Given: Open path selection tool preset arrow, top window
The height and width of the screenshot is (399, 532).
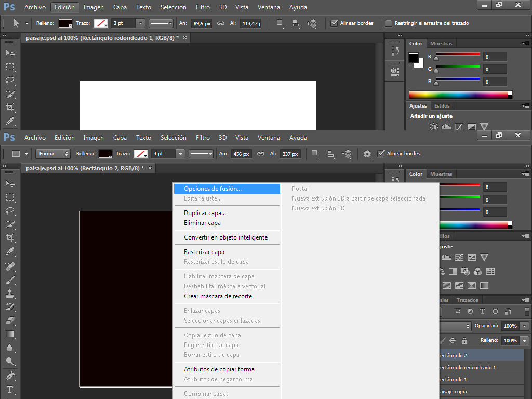Looking at the screenshot, I should point(26,23).
